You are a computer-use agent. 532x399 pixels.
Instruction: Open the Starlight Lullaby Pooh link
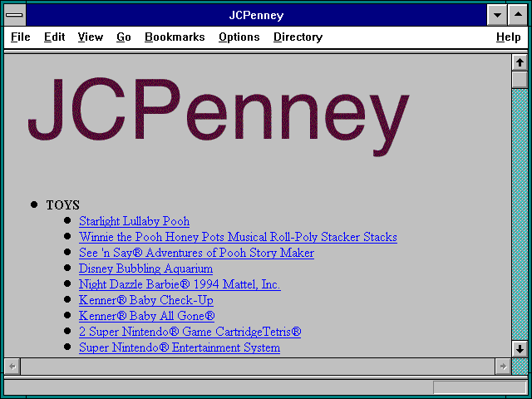[x=135, y=221]
